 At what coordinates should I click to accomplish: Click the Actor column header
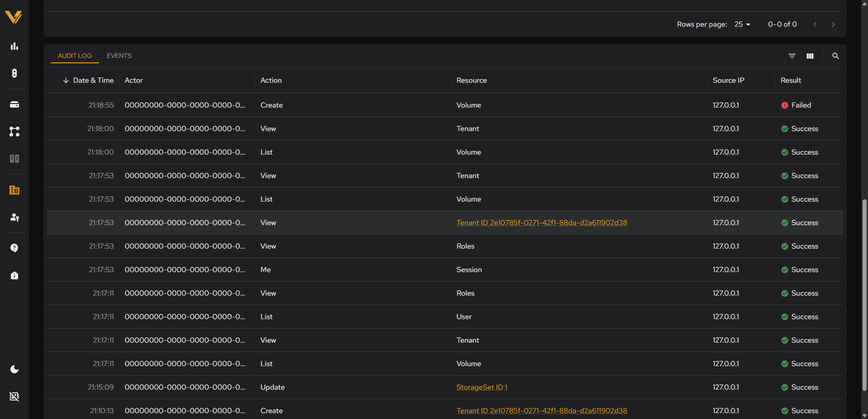[x=134, y=80]
